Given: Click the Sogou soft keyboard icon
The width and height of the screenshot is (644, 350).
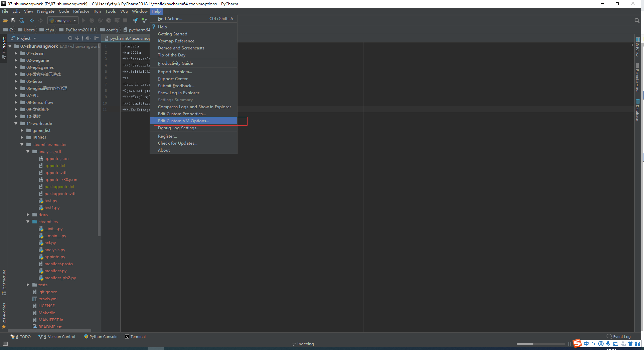Looking at the screenshot, I should (616, 344).
